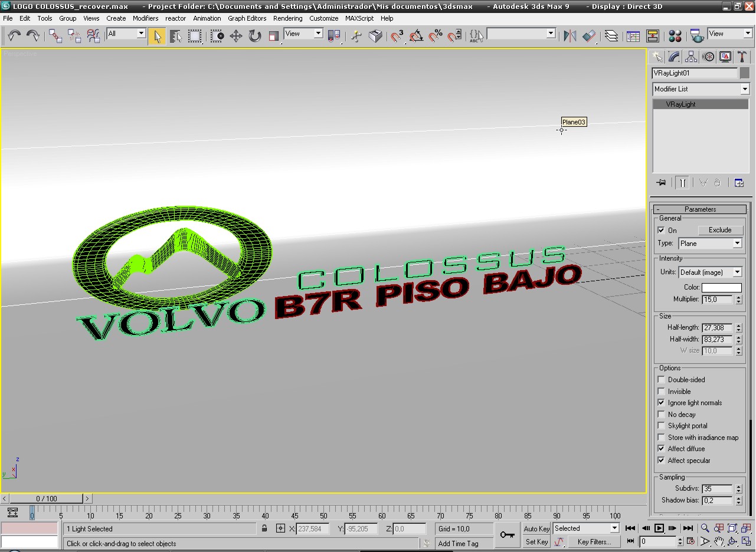Enable Store with irradiance map
The height and width of the screenshot is (552, 756).
[x=661, y=438]
